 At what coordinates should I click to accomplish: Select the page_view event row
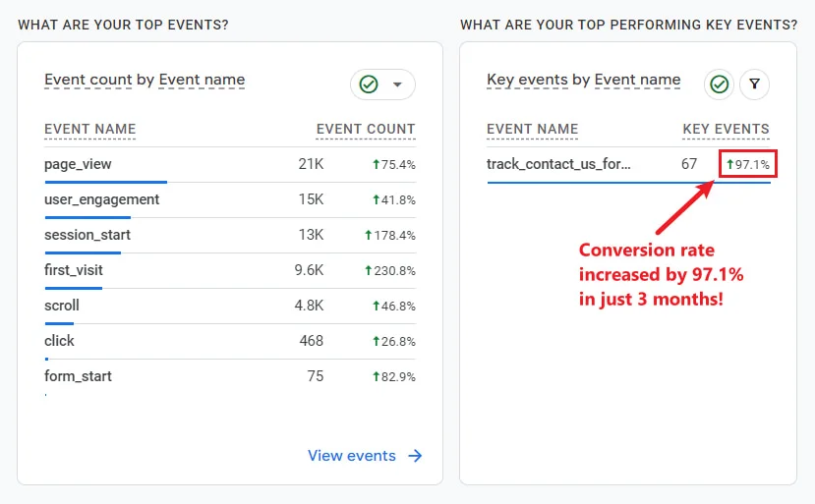(x=78, y=164)
